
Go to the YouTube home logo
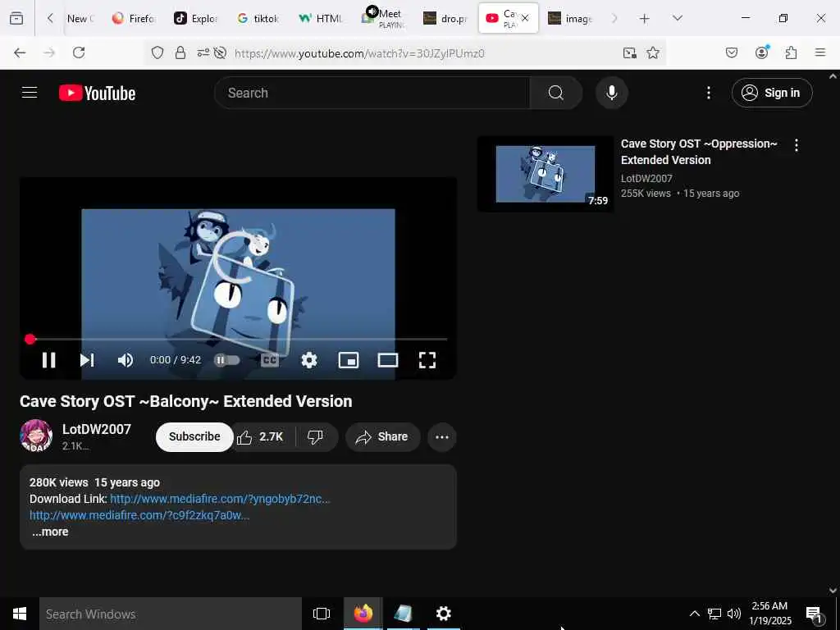coord(97,94)
